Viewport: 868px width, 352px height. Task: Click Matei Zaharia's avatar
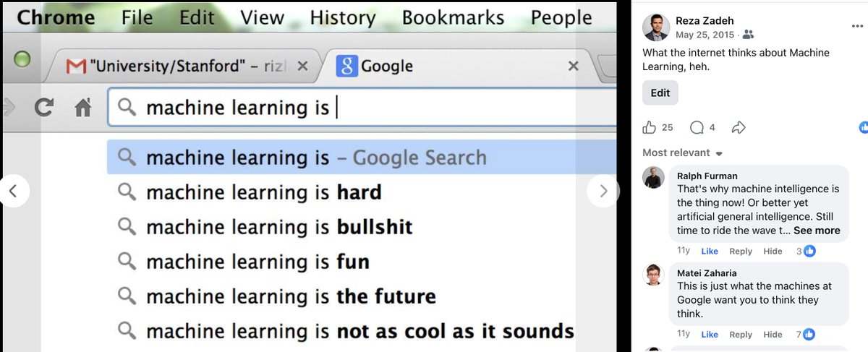[653, 275]
